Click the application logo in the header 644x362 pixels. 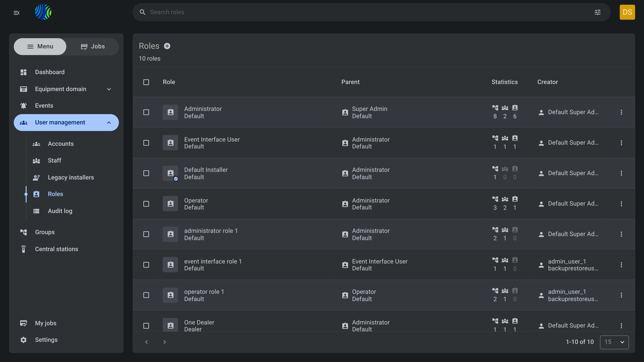[x=43, y=12]
